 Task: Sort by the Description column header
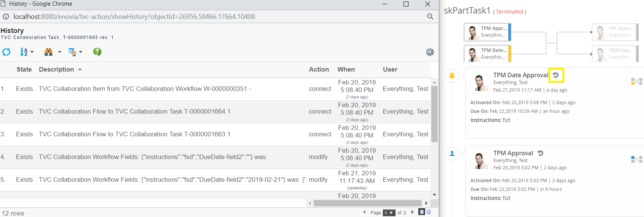(57, 69)
